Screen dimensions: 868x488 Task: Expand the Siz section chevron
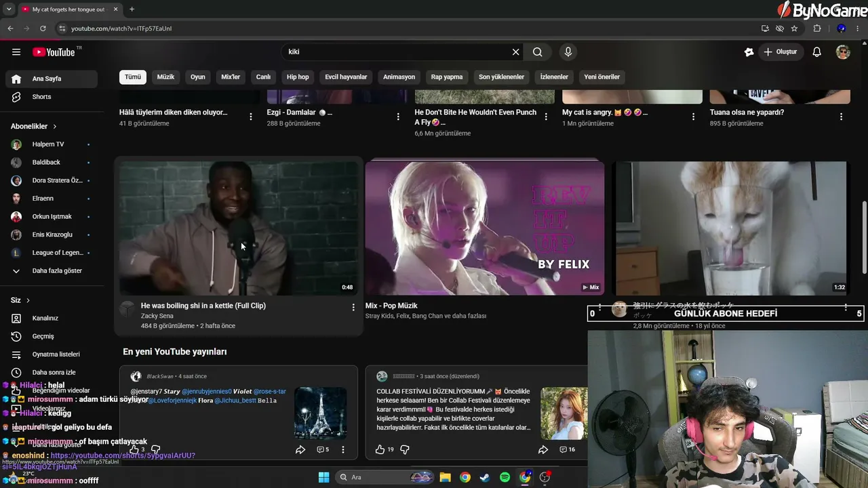point(28,300)
